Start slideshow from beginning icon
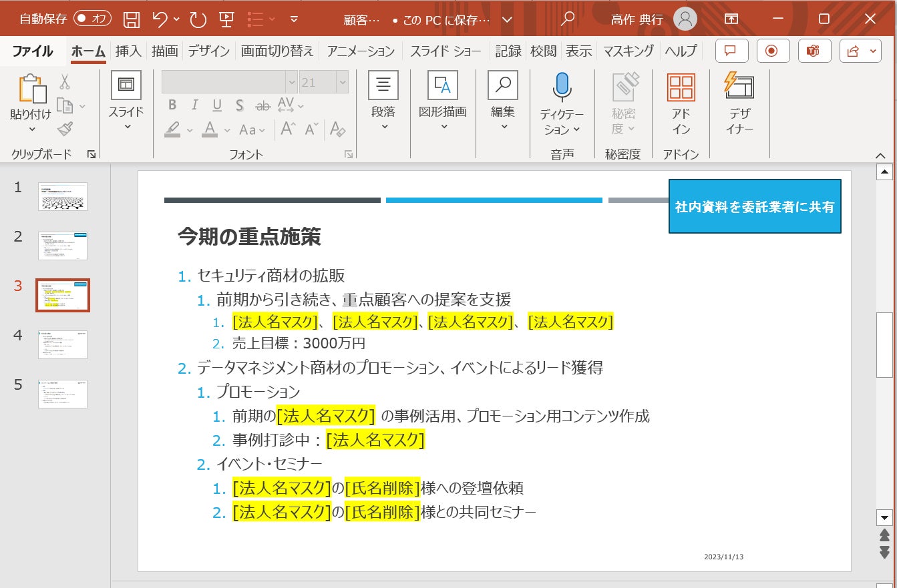This screenshot has height=588, width=897. (226, 19)
